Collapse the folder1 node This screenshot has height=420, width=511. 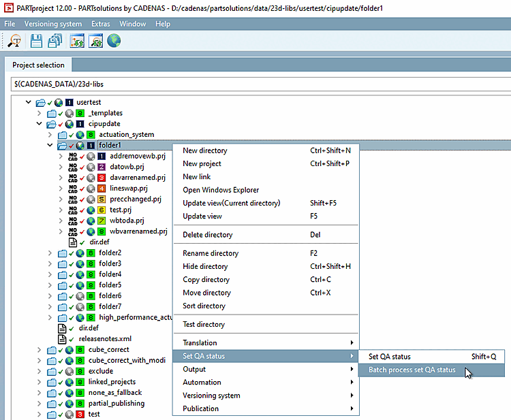coord(50,145)
